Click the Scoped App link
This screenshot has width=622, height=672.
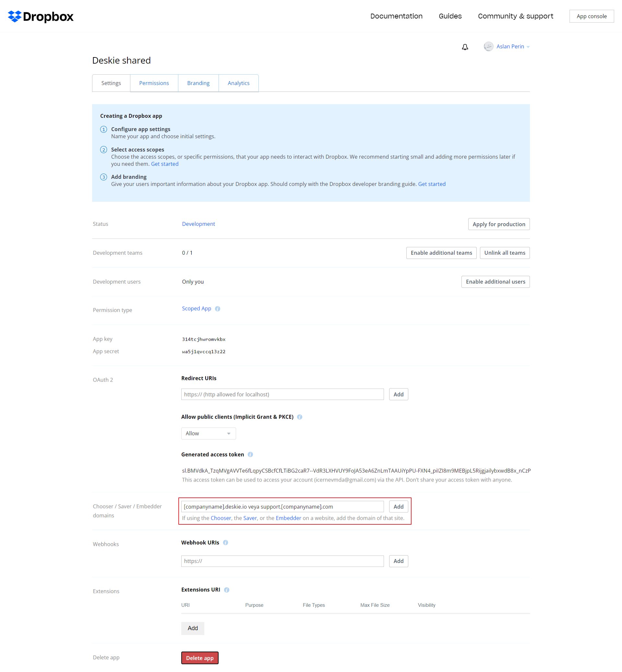coord(197,309)
